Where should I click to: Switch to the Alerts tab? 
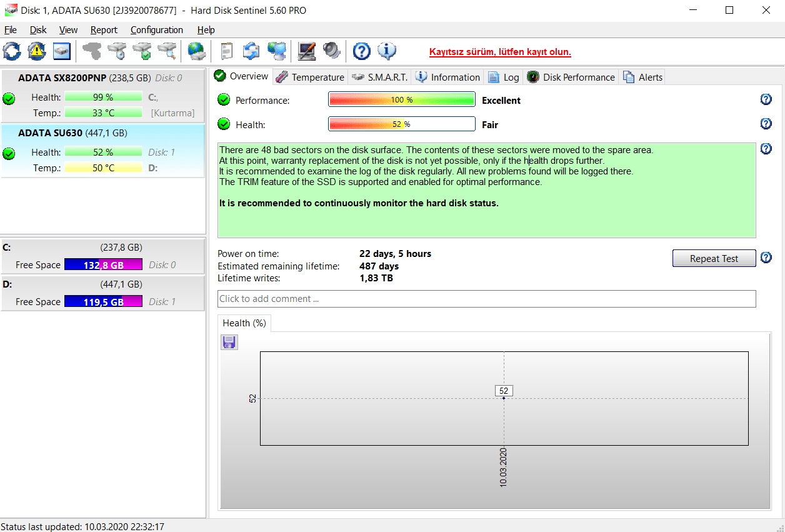coord(642,77)
